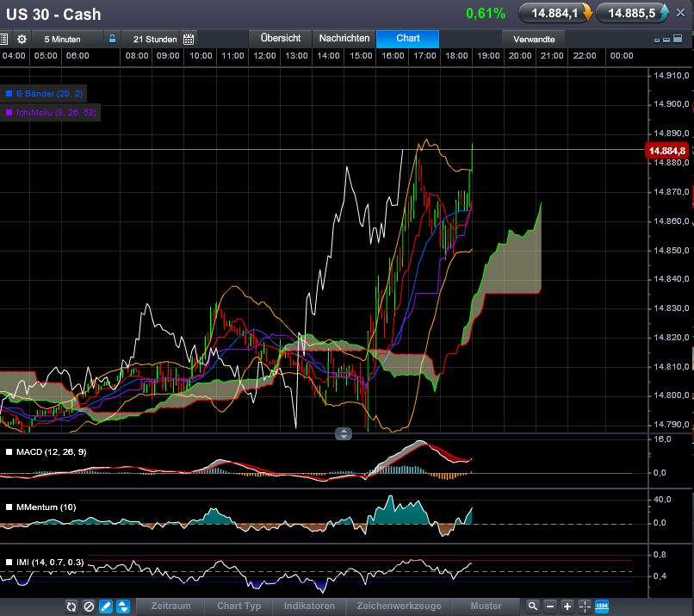This screenshot has width=694, height=616.
Task: Click the 14.910,0 price axis label
Action: 671,75
